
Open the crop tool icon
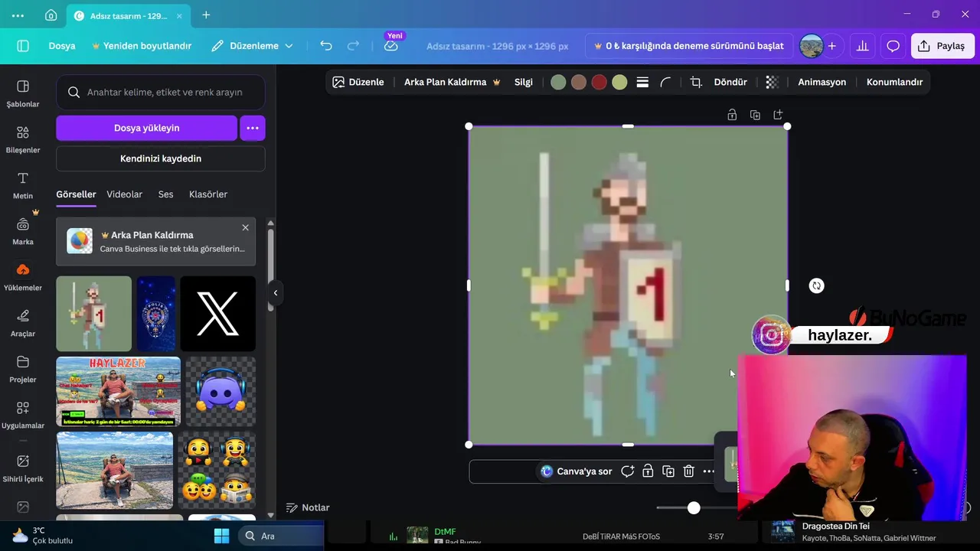tap(696, 82)
